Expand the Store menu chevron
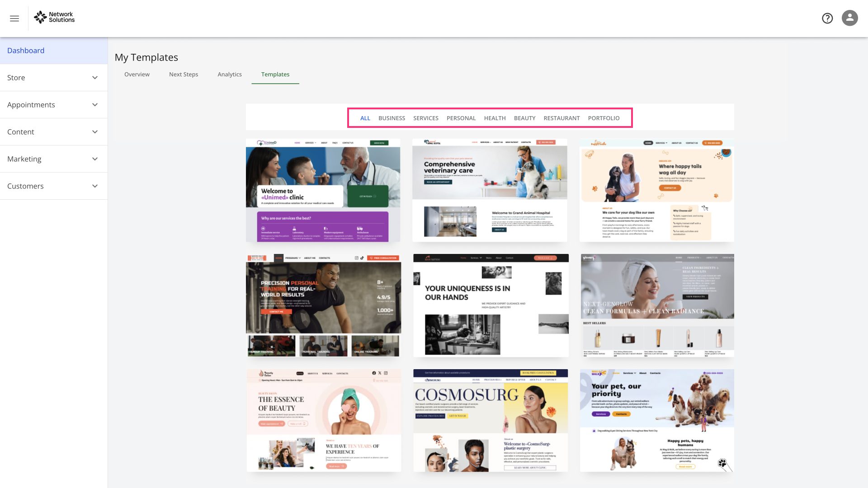 pyautogui.click(x=95, y=78)
